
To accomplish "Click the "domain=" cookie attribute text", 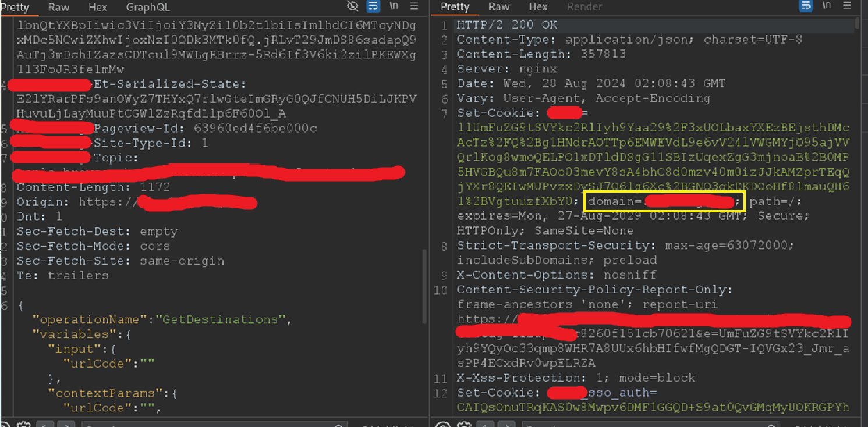I will 614,201.
